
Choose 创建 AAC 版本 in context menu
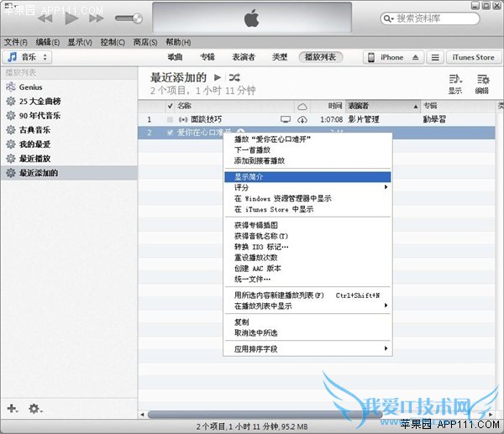tap(307, 269)
